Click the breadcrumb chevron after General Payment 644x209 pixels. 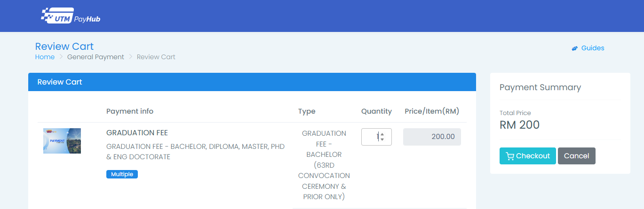(130, 57)
